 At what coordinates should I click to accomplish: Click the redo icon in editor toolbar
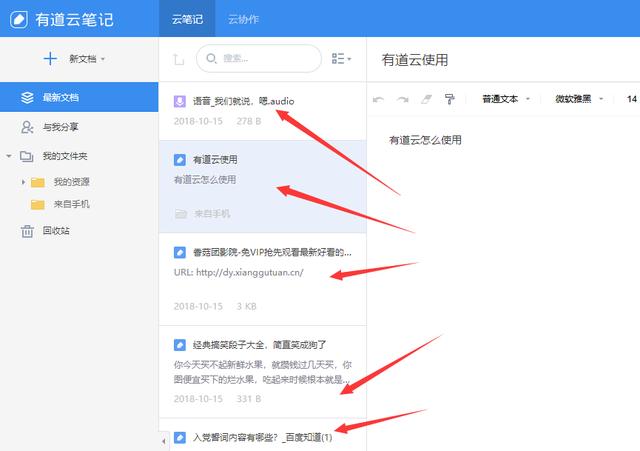(402, 99)
